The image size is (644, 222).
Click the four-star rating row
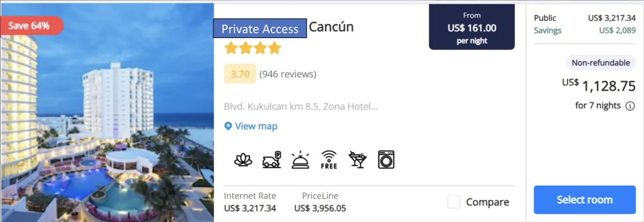point(253,49)
